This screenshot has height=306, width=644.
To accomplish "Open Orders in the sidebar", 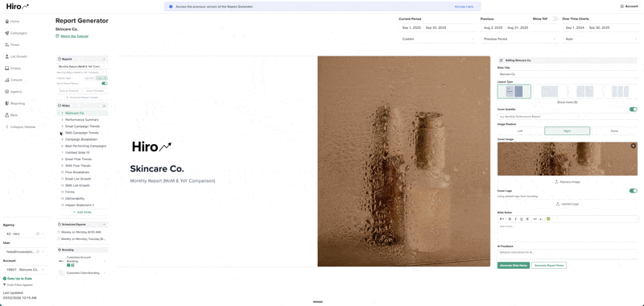I will coord(13,68).
